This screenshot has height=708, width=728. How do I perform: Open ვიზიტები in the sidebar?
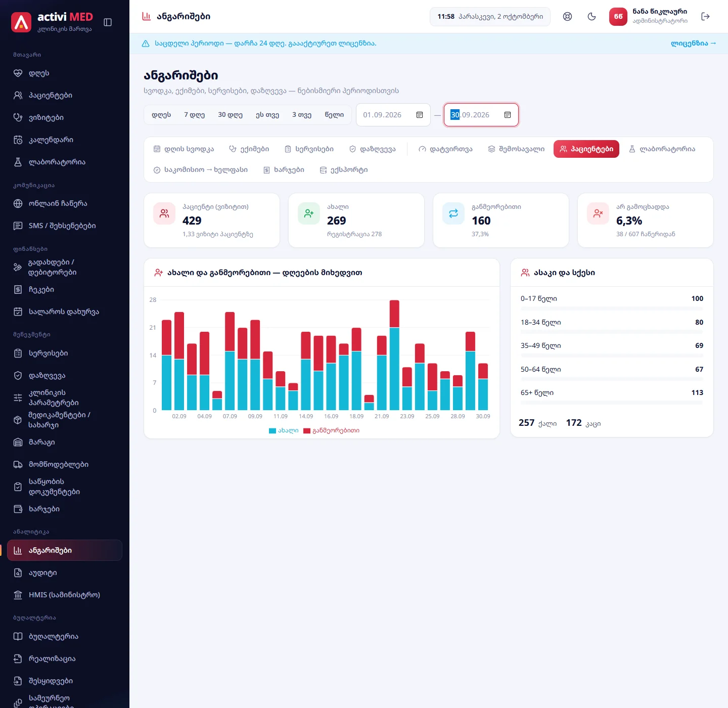click(65, 118)
